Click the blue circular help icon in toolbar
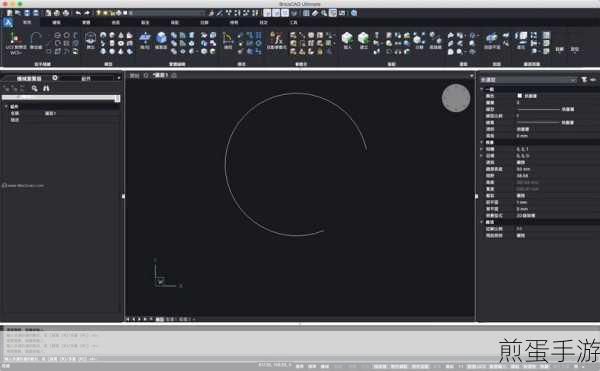Viewport: 600px width, 371px height. tap(354, 13)
